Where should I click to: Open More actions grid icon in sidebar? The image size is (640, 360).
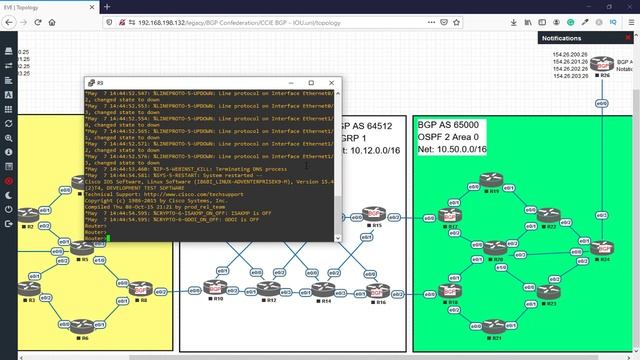[9, 109]
